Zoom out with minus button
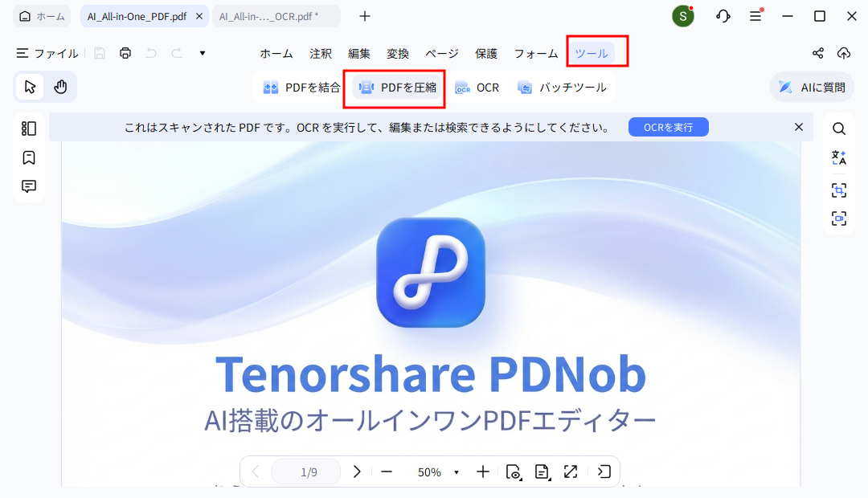Viewport: 868px width, 498px height. tap(387, 471)
